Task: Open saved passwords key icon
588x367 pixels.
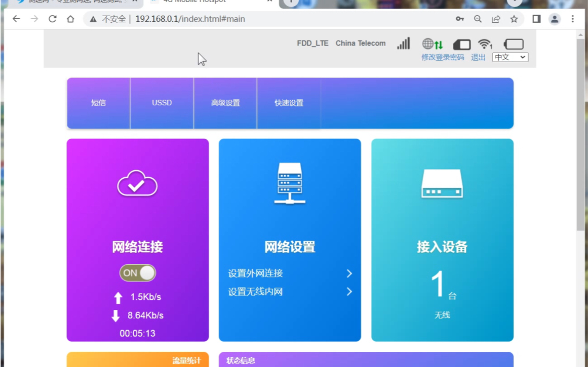Action: tap(460, 19)
